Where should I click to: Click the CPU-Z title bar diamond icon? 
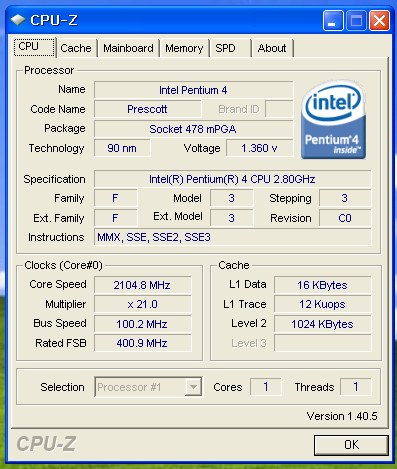pyautogui.click(x=18, y=20)
